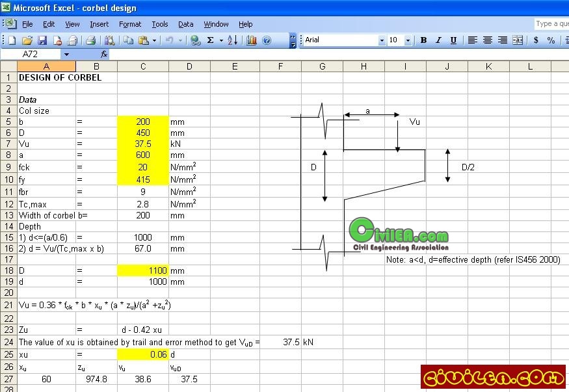Open the Permission restricted-access icon

point(57,40)
